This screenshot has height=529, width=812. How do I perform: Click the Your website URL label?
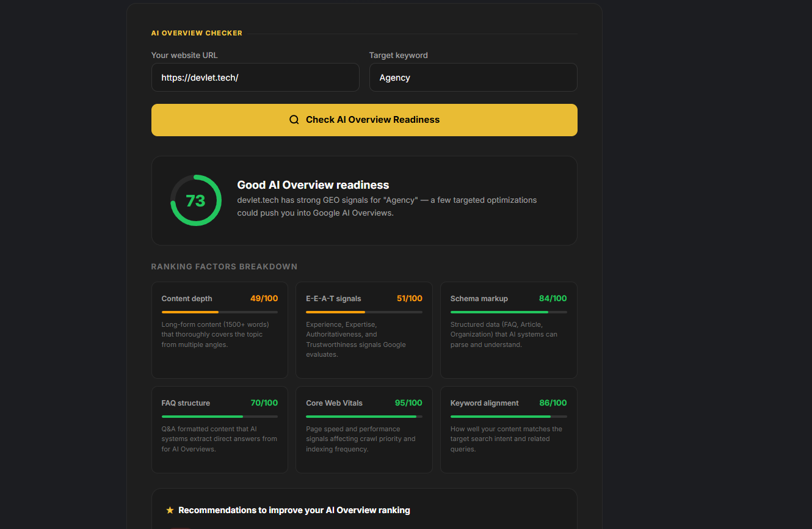coord(184,55)
